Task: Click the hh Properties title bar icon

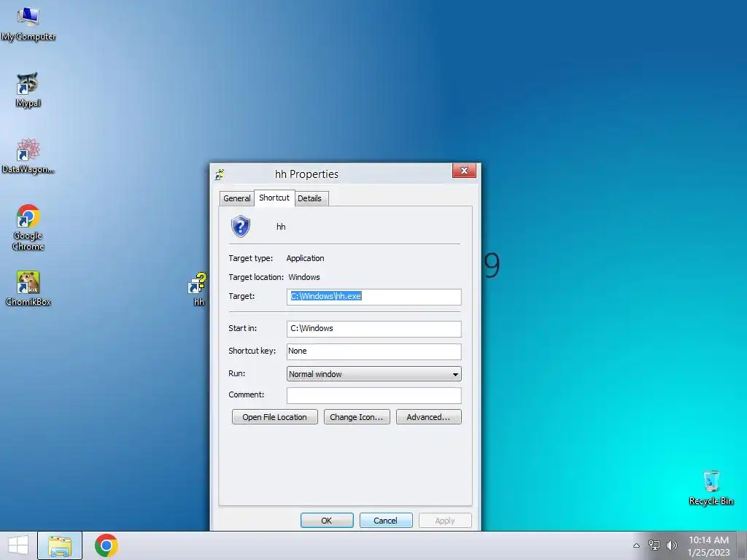Action: [219, 174]
